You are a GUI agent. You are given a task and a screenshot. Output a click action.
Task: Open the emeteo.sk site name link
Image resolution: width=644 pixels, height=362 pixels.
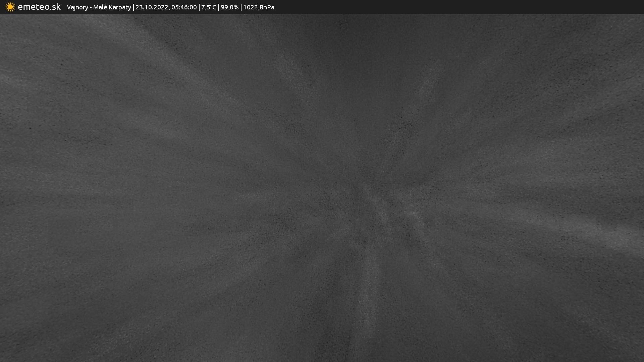tap(39, 7)
